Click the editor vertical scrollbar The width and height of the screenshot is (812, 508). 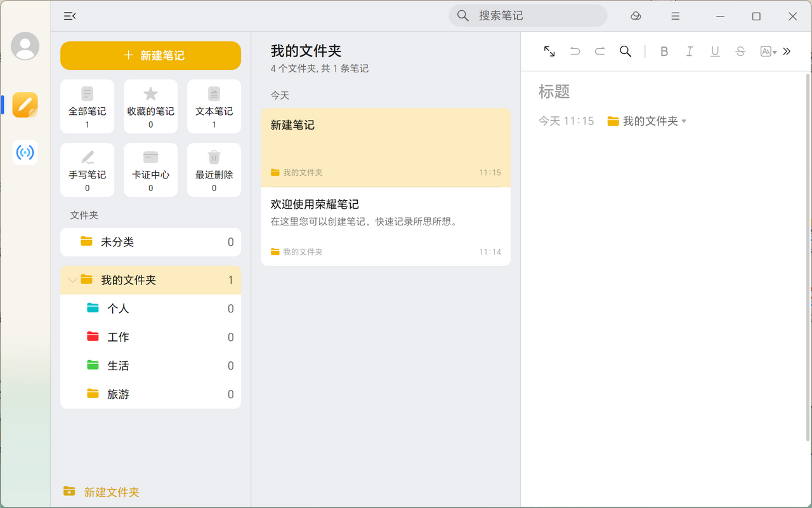tap(808, 257)
